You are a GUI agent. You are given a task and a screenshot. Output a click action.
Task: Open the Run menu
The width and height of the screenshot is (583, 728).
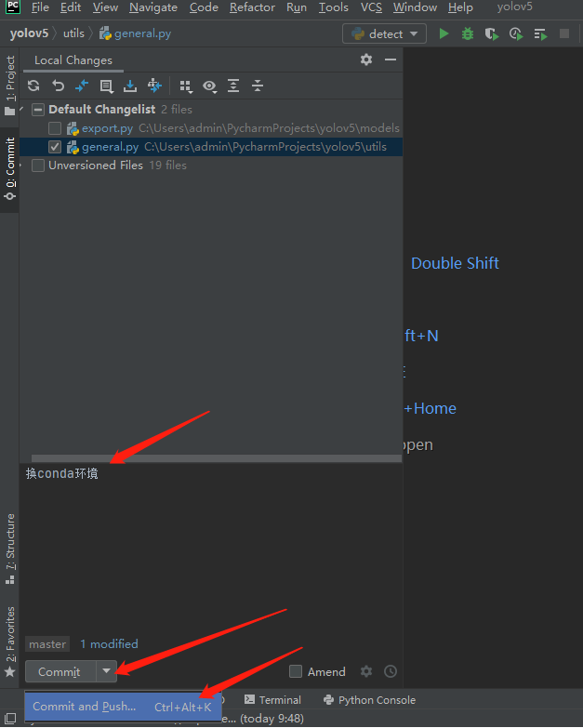297,7
